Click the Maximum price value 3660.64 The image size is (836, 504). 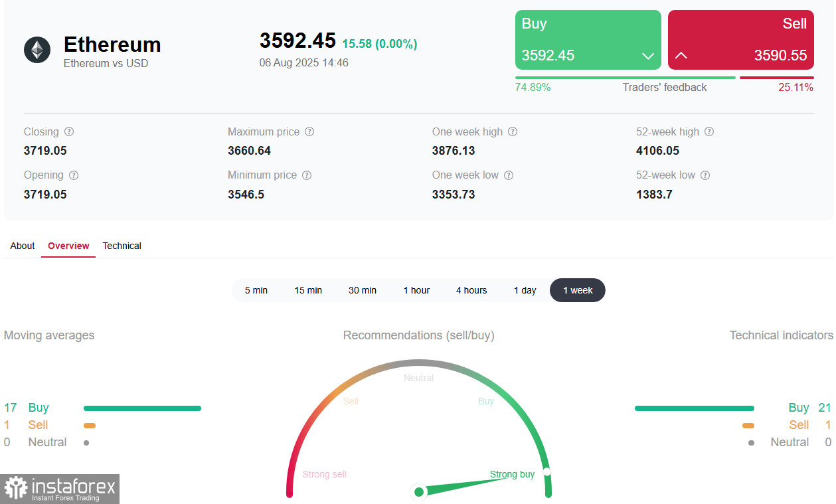pos(250,151)
